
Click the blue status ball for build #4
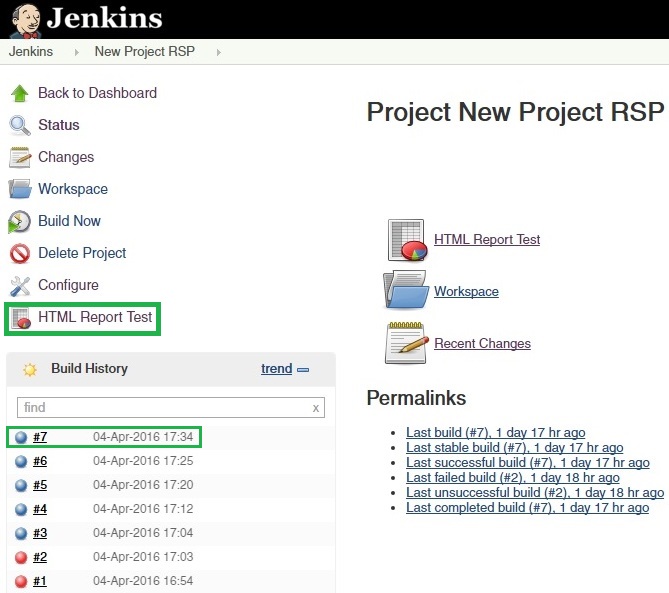tap(21, 509)
